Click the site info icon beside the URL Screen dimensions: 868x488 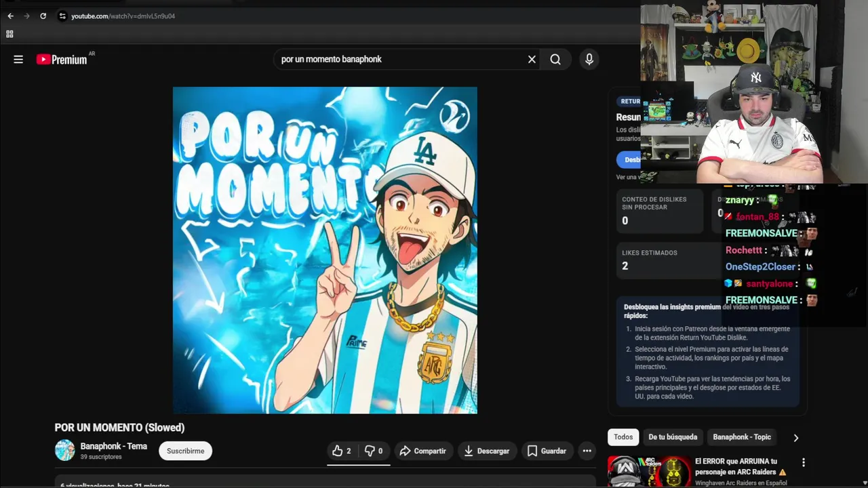[62, 16]
